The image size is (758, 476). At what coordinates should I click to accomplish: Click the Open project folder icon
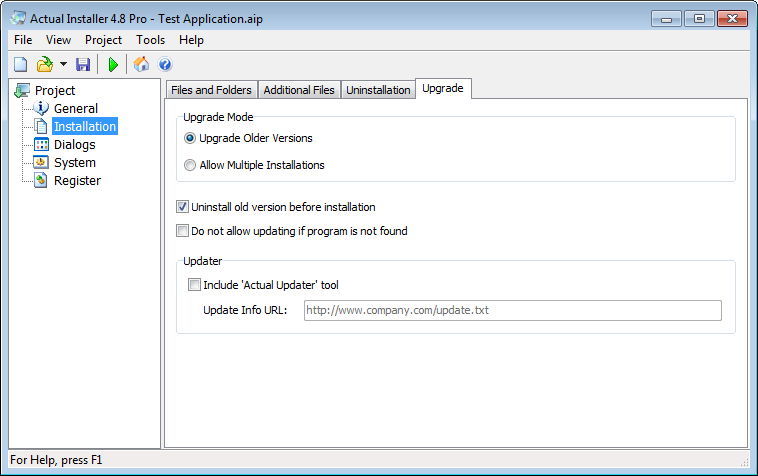(45, 64)
